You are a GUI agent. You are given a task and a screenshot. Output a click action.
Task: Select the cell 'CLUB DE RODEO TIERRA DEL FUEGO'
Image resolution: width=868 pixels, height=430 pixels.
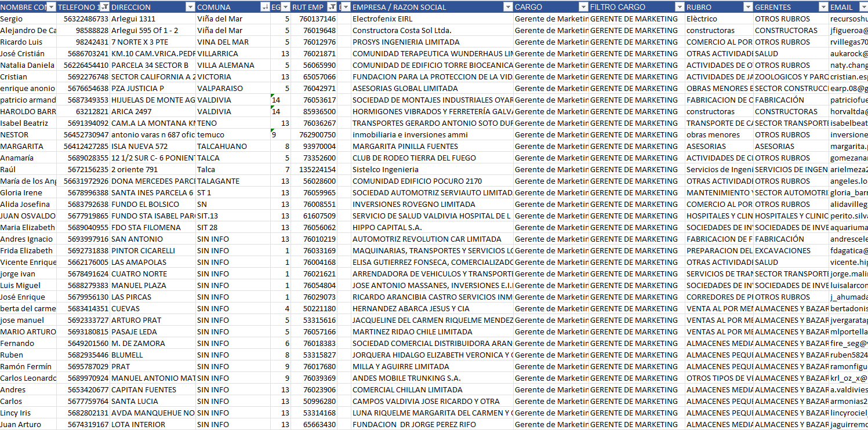[432, 158]
